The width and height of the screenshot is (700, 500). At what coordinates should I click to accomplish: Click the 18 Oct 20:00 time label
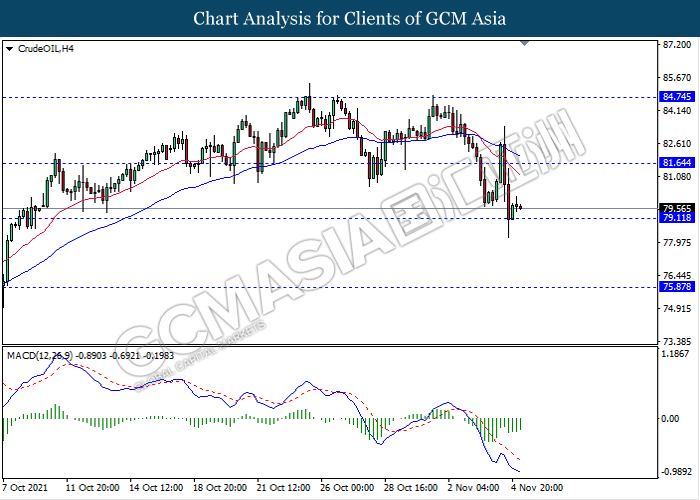point(220,488)
